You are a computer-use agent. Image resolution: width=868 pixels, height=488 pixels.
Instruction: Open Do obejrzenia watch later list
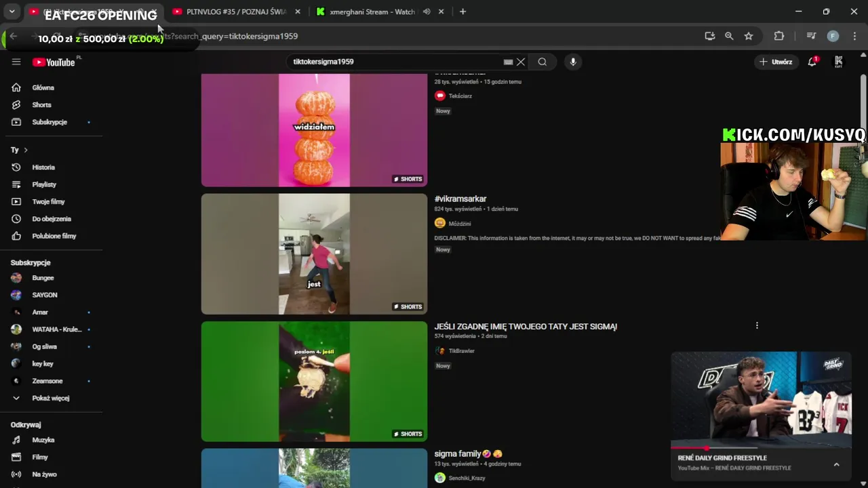click(51, 219)
